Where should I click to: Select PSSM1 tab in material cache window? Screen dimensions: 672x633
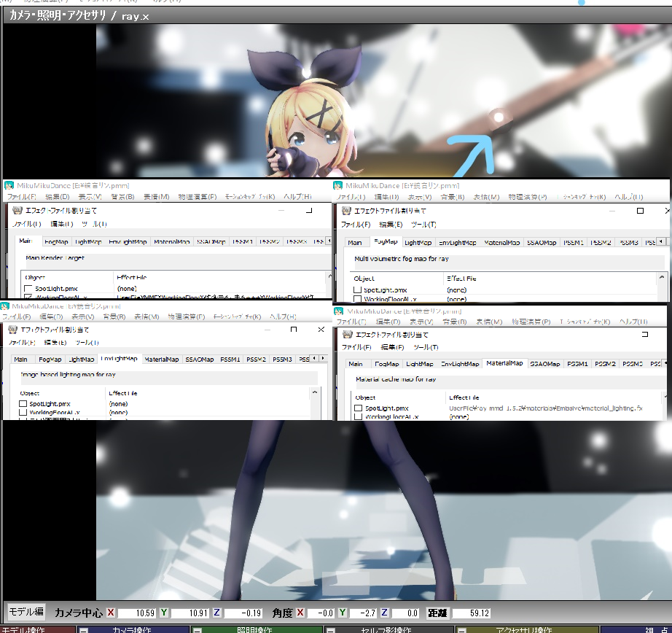[577, 364]
